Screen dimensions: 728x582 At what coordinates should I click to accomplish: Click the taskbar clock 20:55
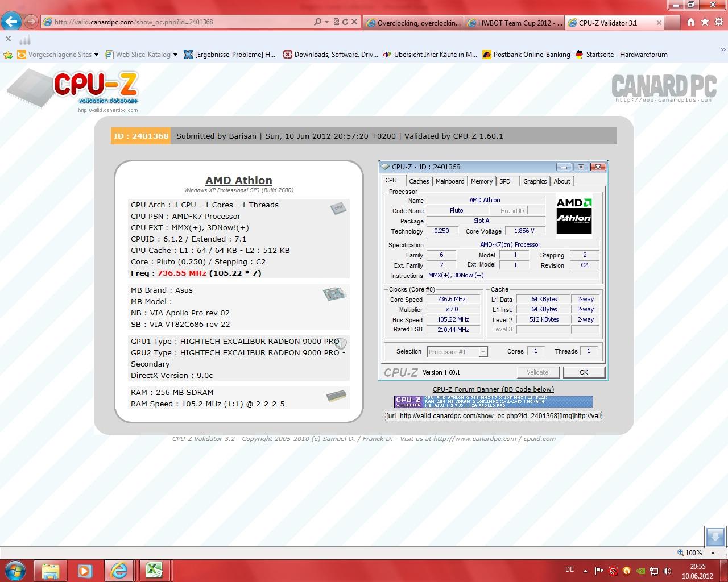[697, 567]
